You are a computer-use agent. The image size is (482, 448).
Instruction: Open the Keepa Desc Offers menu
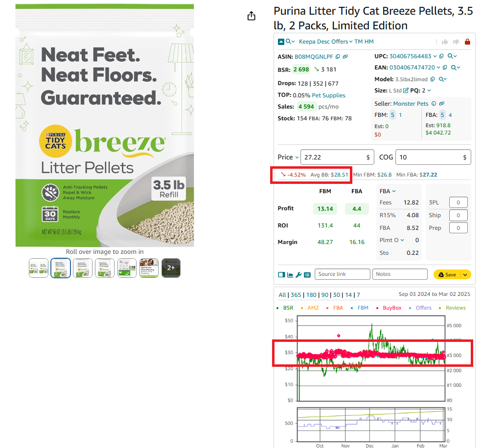point(325,42)
